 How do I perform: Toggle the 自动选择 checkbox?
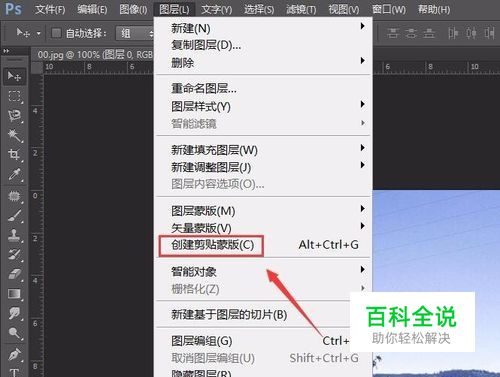tap(56, 33)
